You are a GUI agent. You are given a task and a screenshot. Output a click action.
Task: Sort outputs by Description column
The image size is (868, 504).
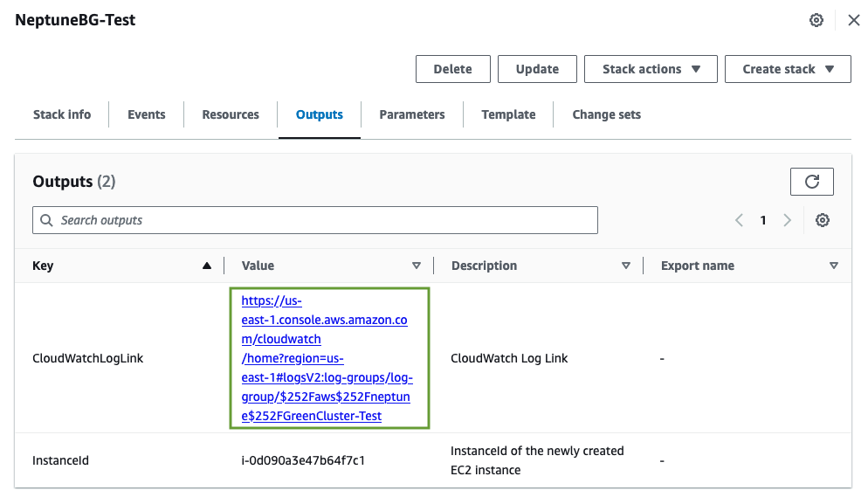[x=626, y=266]
